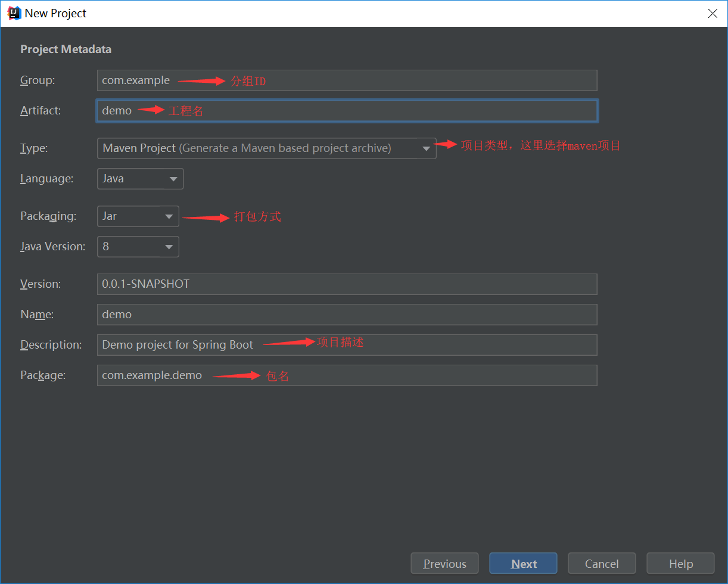The image size is (728, 584).
Task: Click the Group input field
Action: click(x=347, y=80)
